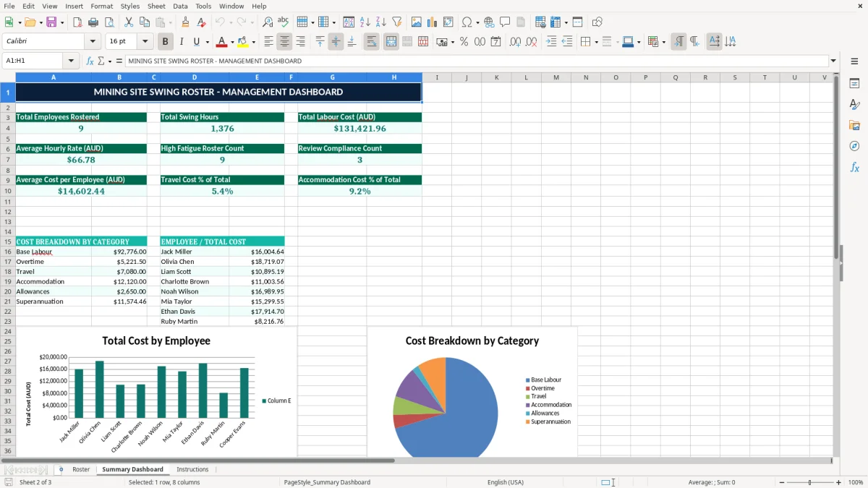Export directly as PDF
This screenshot has width=868, height=488.
(x=77, y=22)
